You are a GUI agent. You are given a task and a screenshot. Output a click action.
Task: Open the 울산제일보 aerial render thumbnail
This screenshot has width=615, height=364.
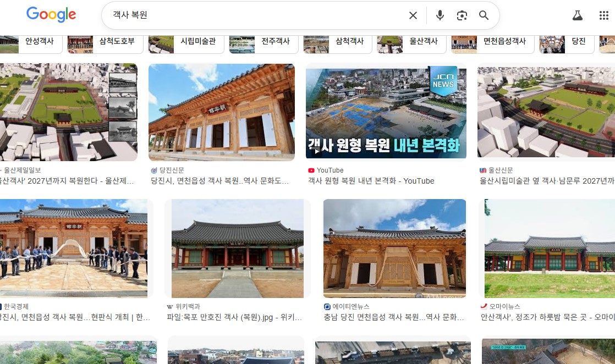click(x=69, y=112)
